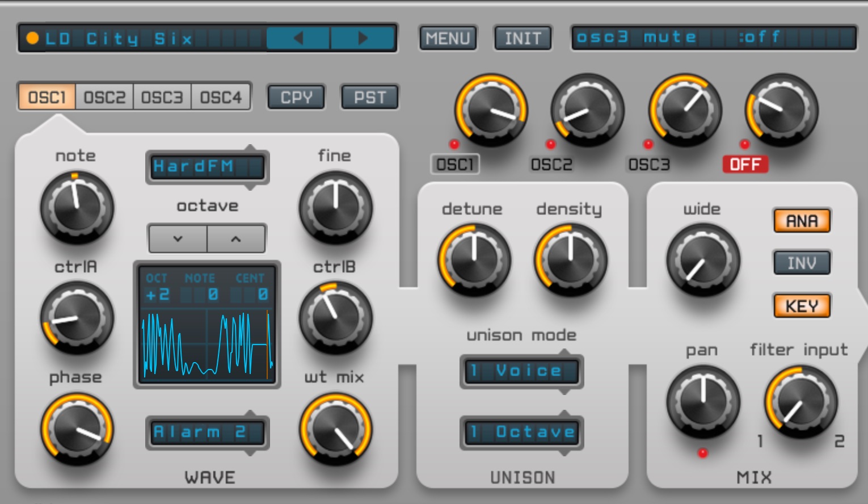Toggle the red LED above OFF label
This screenshot has width=868, height=504.
tap(745, 144)
